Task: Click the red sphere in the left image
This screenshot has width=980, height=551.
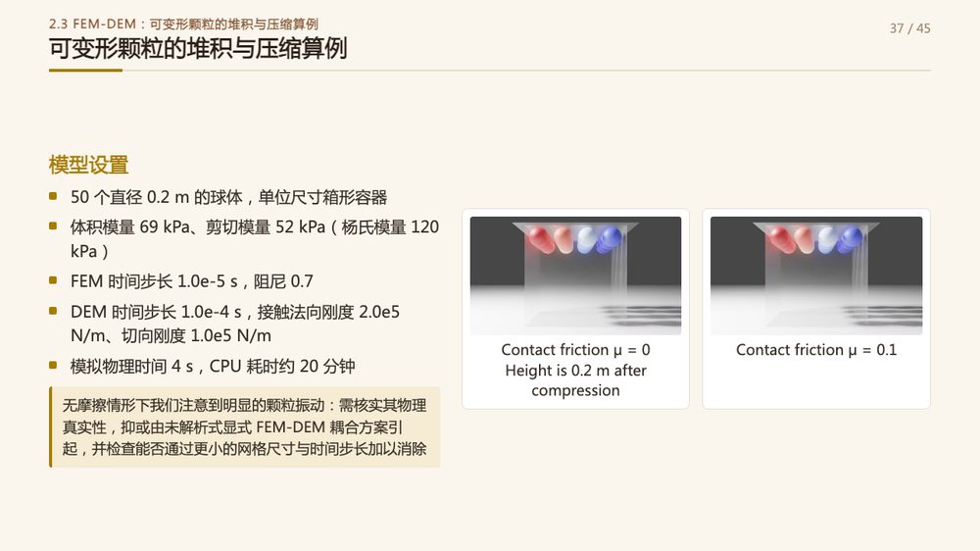Action: point(539,239)
